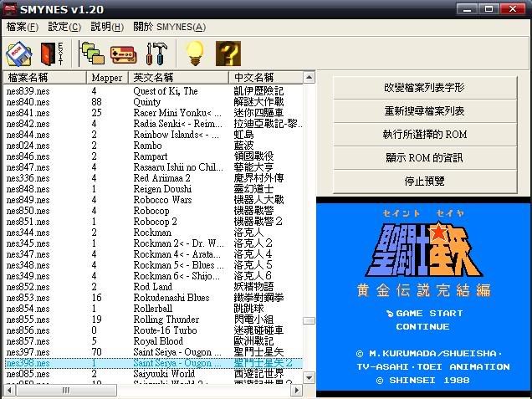Screen dimensions: 532x399
Task: Click the Exit door toolbar icon
Action: [x=51, y=54]
